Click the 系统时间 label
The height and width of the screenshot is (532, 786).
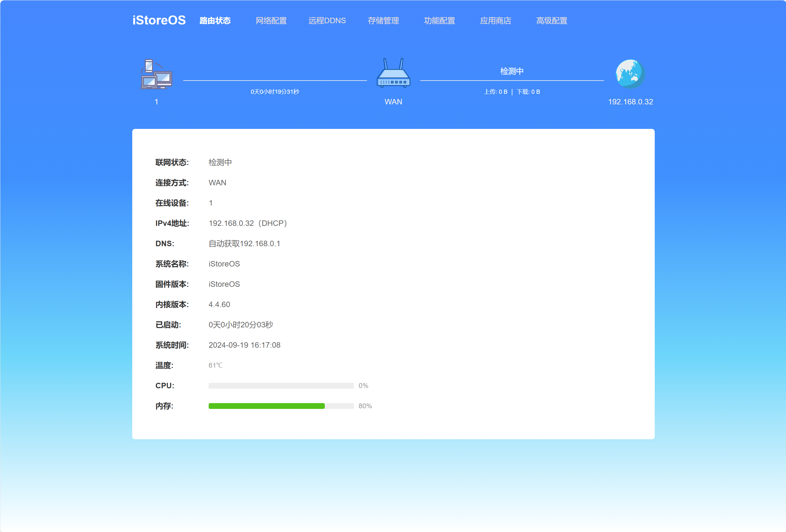click(x=172, y=345)
